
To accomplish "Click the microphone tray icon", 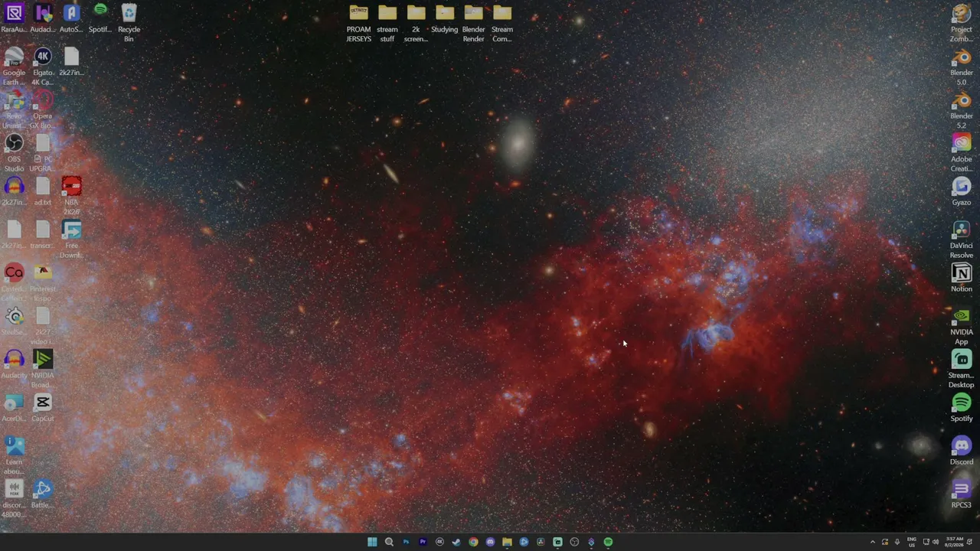I will tap(897, 542).
